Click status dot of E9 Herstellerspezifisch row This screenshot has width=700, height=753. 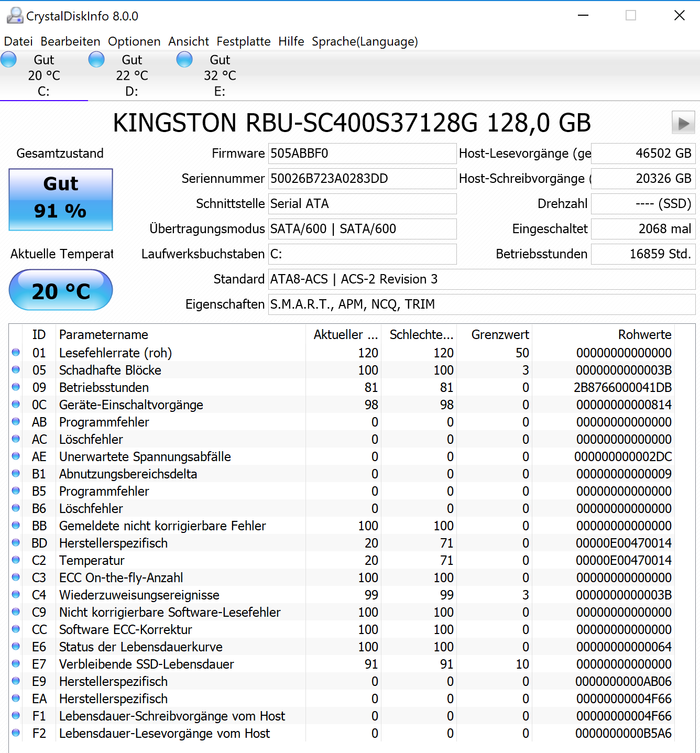[16, 681]
